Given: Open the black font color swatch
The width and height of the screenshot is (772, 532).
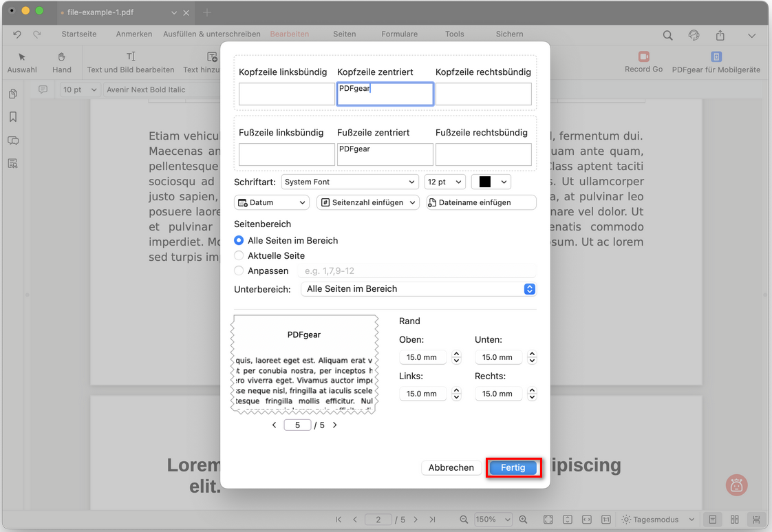Looking at the screenshot, I should [x=491, y=182].
